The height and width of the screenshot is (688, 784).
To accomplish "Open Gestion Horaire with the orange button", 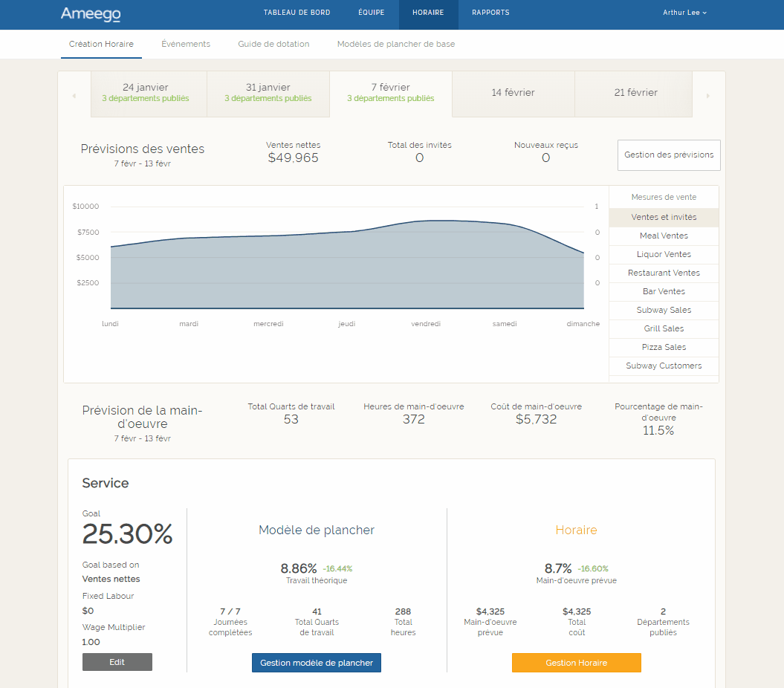I will click(576, 663).
